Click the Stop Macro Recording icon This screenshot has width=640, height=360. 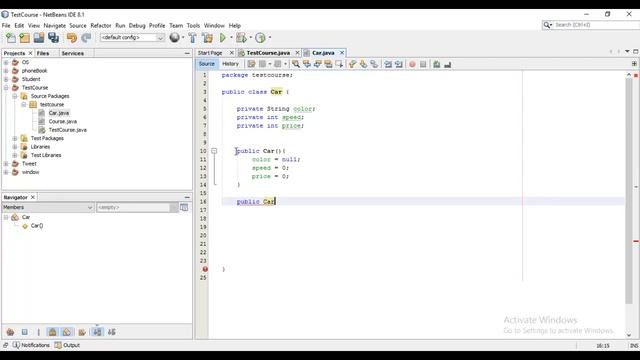[423, 64]
